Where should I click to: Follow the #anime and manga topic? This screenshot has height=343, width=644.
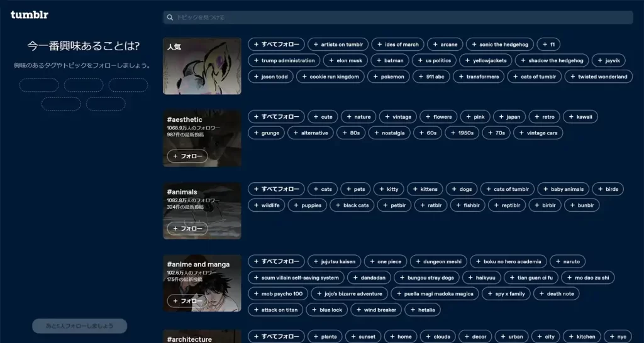[187, 301]
